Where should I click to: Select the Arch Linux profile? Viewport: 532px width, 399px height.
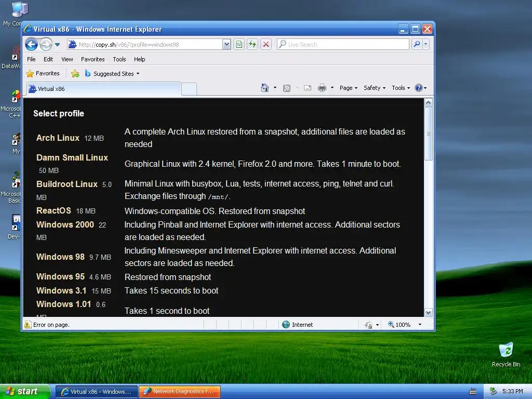click(x=58, y=138)
